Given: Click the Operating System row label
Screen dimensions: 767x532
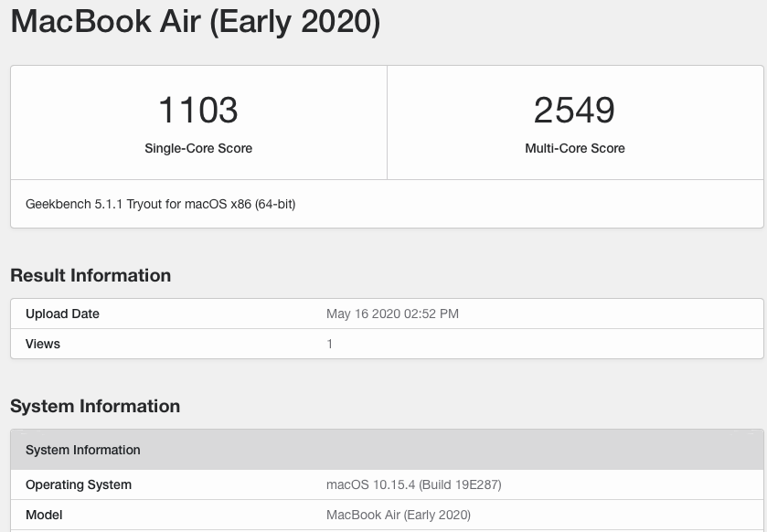Looking at the screenshot, I should coord(79,484).
